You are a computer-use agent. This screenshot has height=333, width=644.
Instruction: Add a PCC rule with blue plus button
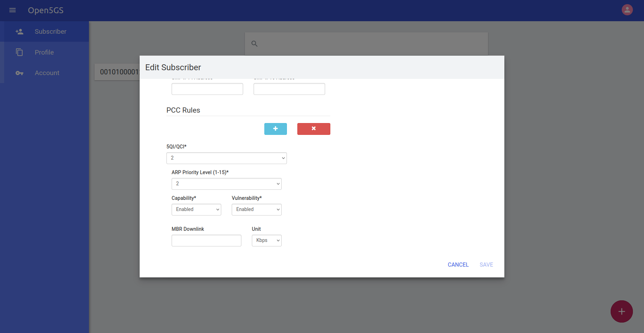coord(275,129)
